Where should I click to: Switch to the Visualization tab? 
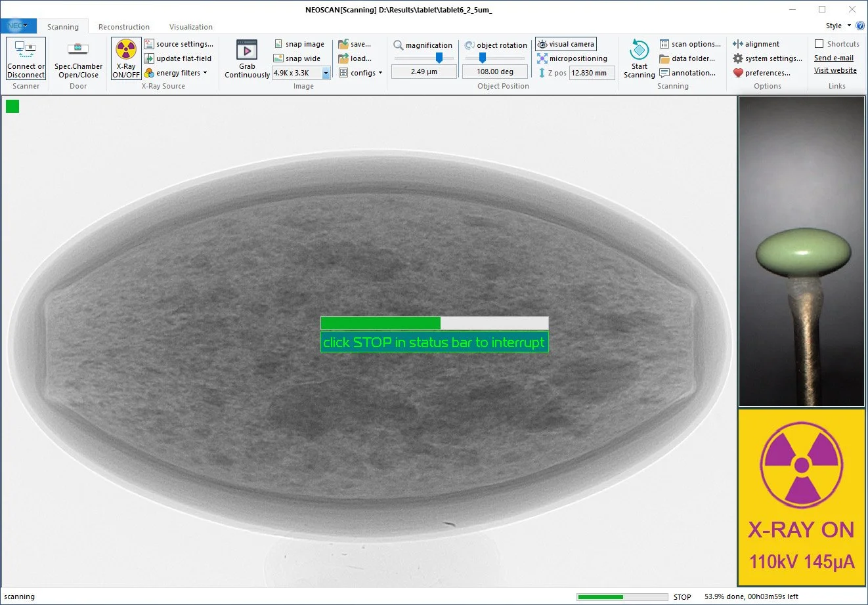click(x=191, y=27)
